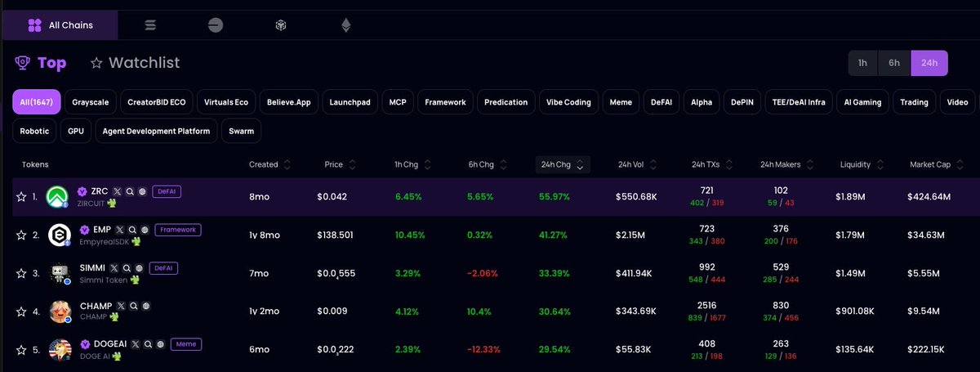Click the Meme tag on the DOGEAI row
Screen dimensions: 980x372
click(x=186, y=344)
